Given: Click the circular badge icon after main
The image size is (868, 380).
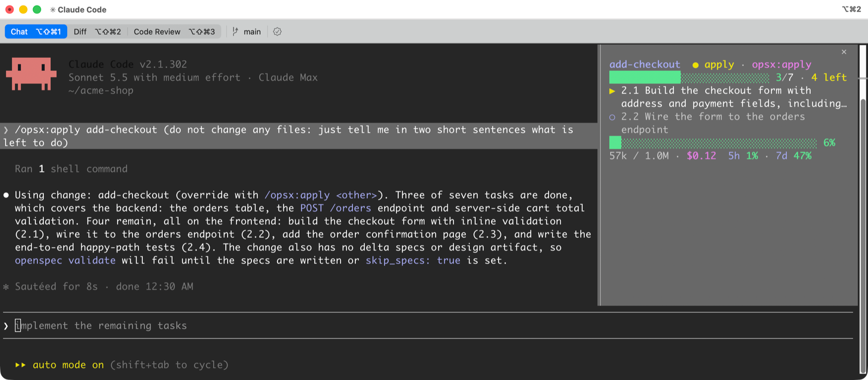Looking at the screenshot, I should 278,32.
